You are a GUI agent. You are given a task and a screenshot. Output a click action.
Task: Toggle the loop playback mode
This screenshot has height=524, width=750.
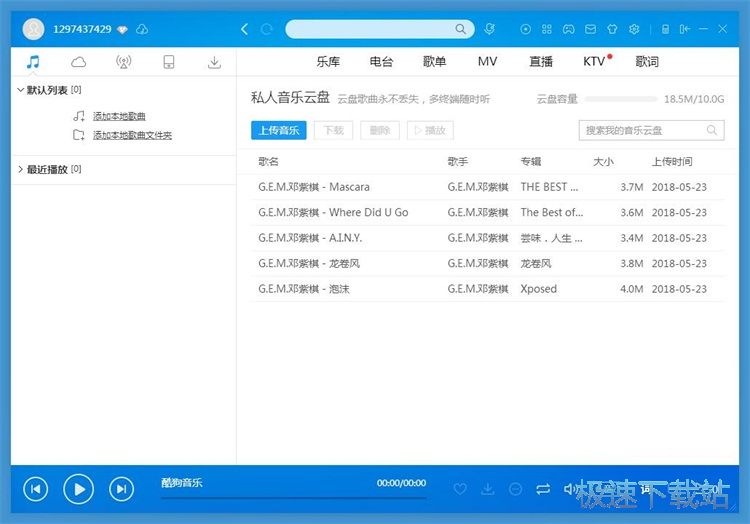point(543,489)
